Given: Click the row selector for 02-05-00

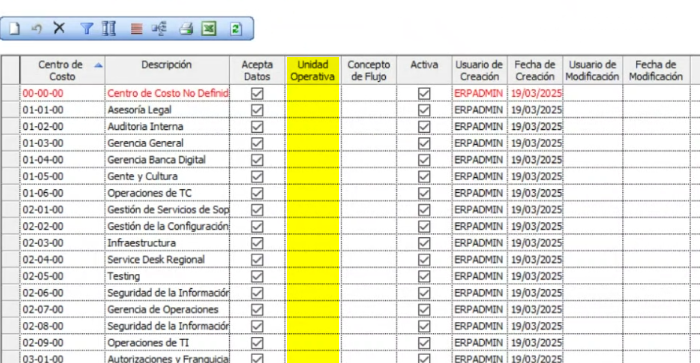Looking at the screenshot, I should tap(11, 276).
